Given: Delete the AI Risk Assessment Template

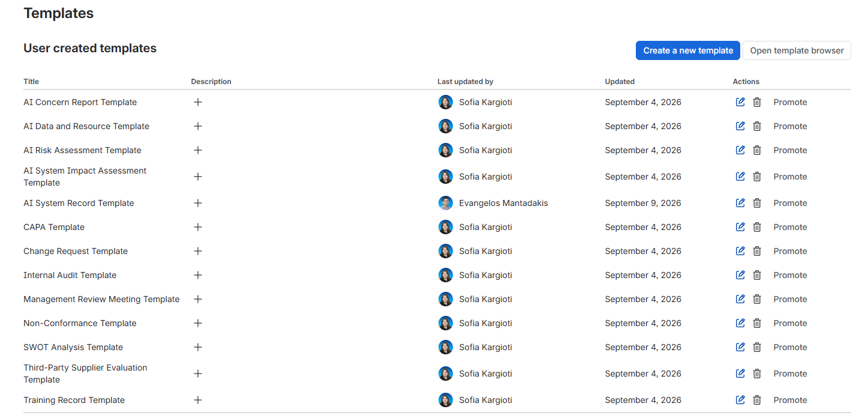Looking at the screenshot, I should [x=757, y=150].
